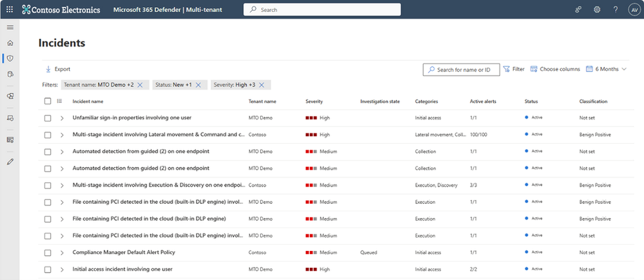This screenshot has width=644, height=280.
Task: Click the AV user avatar
Action: pyautogui.click(x=634, y=9)
